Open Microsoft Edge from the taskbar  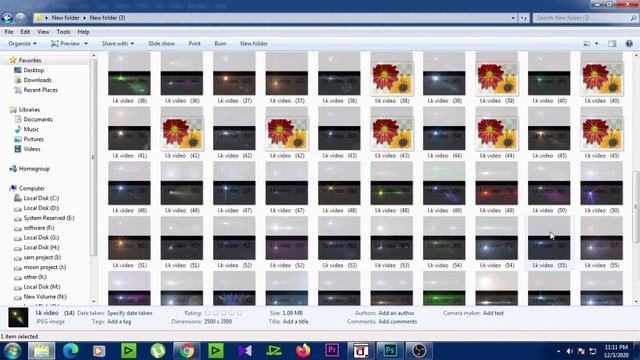point(71,351)
